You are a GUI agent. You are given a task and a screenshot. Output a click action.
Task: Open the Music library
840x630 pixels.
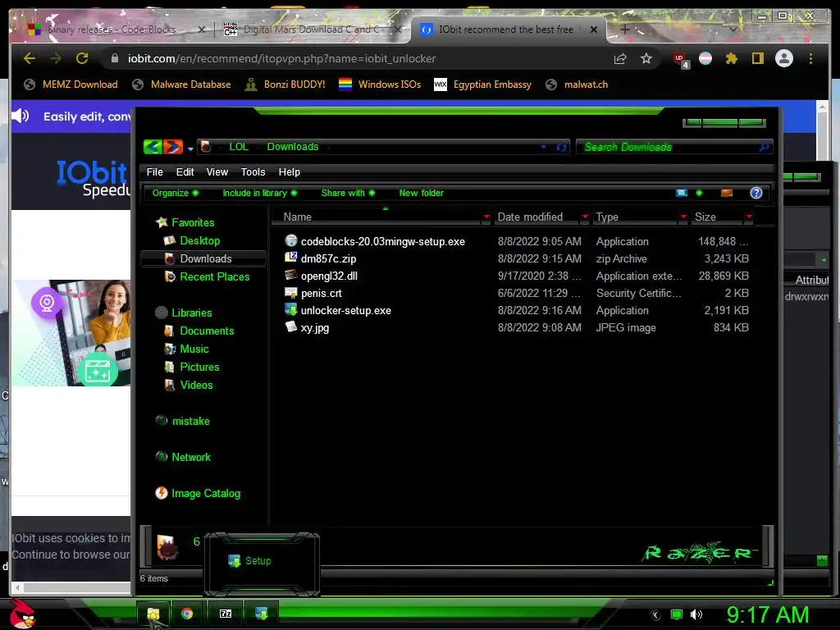click(x=194, y=349)
